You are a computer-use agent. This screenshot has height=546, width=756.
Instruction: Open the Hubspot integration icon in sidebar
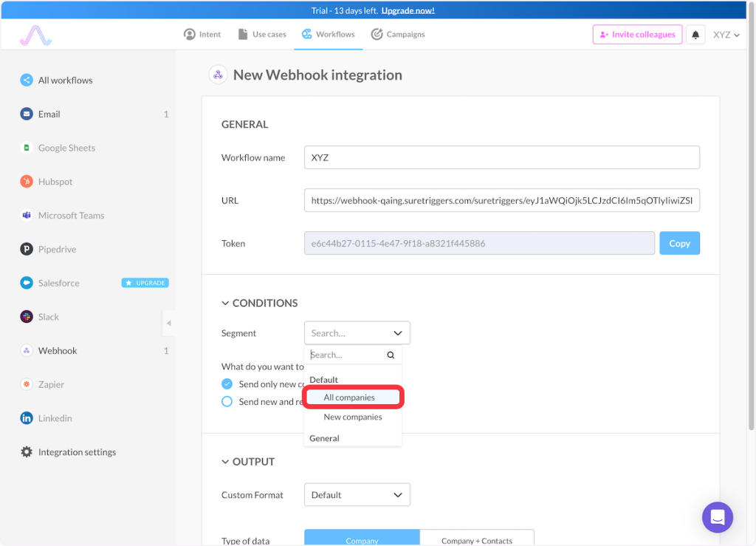point(27,182)
